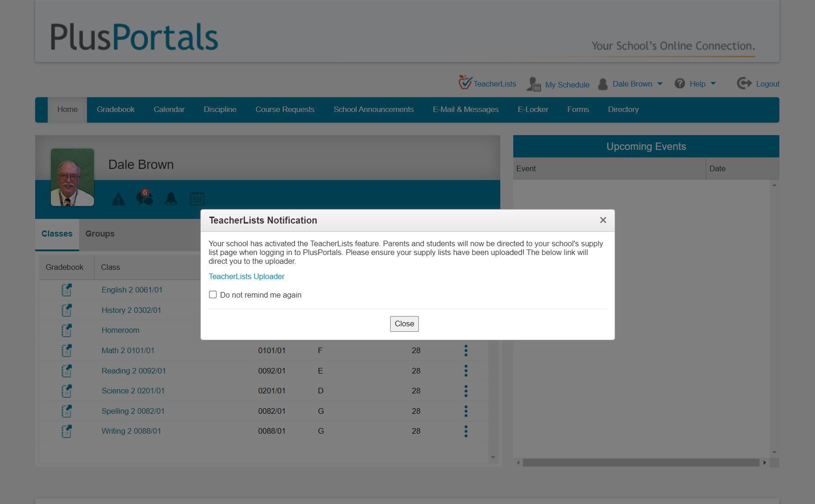Click the PlusPortals logo
Viewport: 815px width, 504px height.
[x=134, y=37]
